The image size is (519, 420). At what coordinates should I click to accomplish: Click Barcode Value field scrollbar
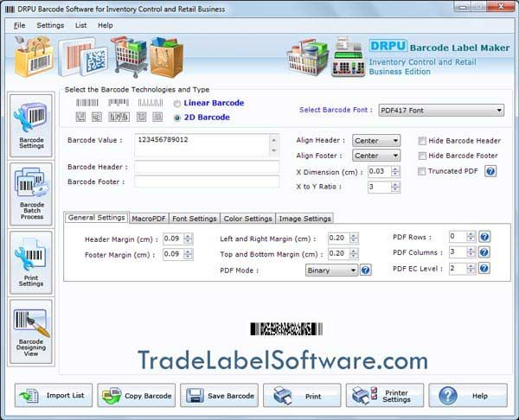pyautogui.click(x=274, y=145)
